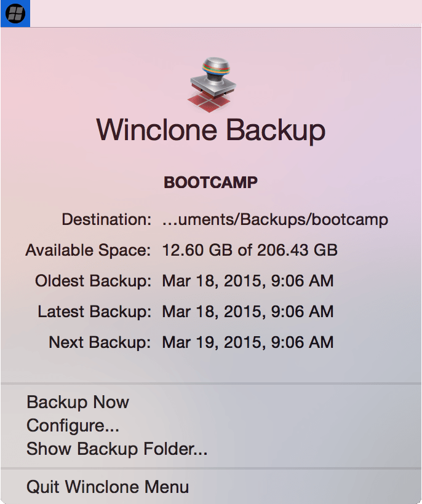Click the BOOTCAMP volume heading
The image size is (422, 504).
point(210,182)
